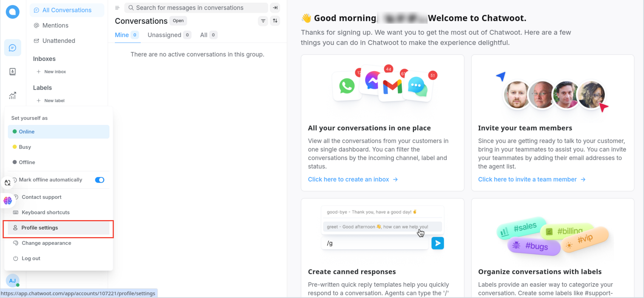Open All Conversations in sidebar
The image size is (644, 298).
point(67,10)
